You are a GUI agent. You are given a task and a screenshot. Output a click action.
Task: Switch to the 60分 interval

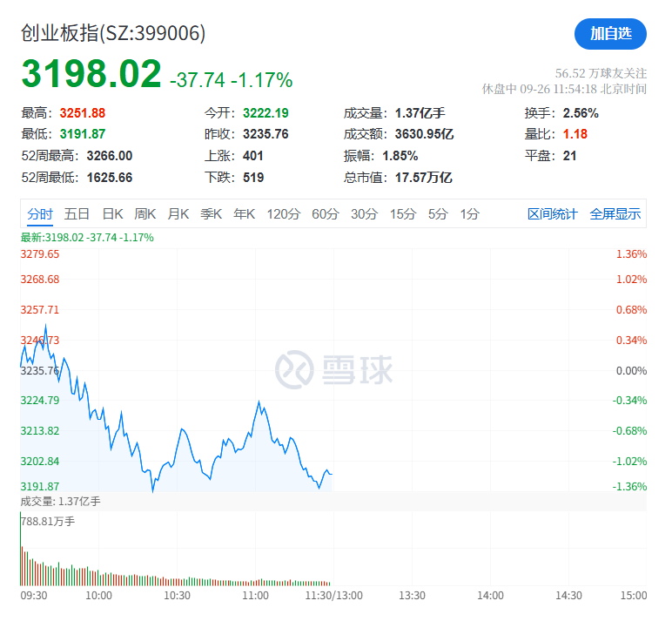click(x=325, y=214)
